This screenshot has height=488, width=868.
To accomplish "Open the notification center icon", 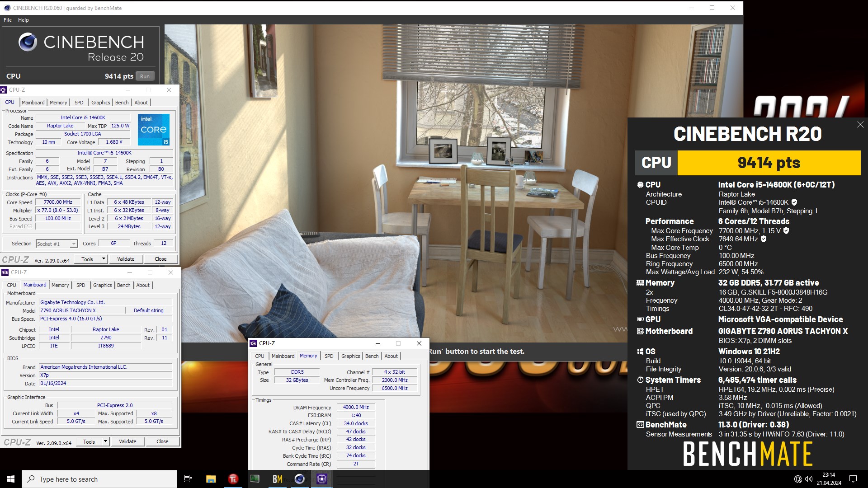I will coord(853,479).
